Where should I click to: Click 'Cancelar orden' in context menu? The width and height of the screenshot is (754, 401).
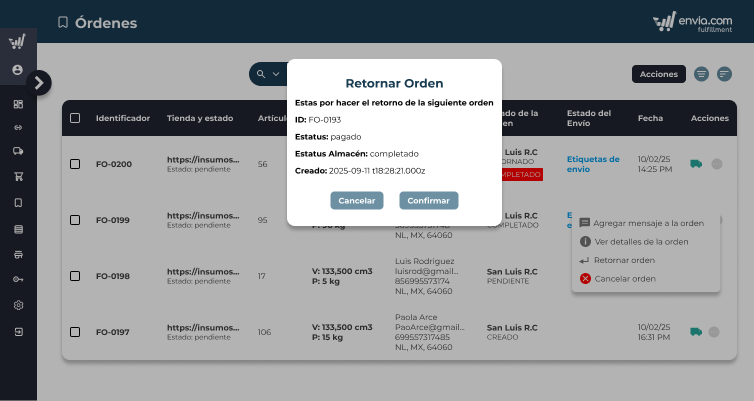[624, 278]
